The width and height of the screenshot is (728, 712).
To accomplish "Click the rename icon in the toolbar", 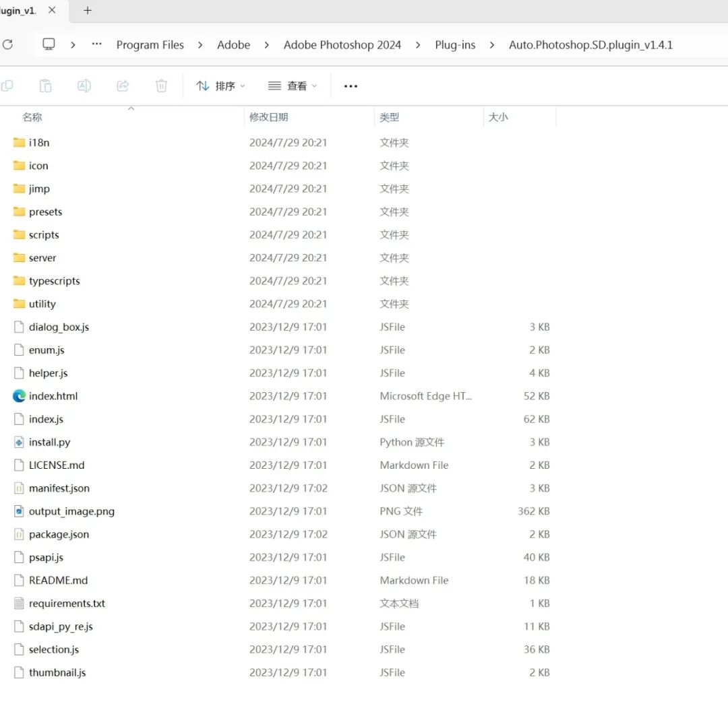I will click(84, 86).
